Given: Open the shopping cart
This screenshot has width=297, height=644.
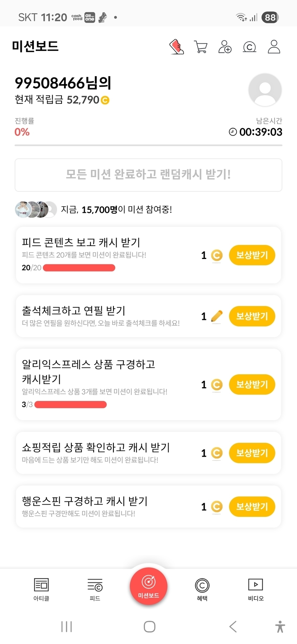Looking at the screenshot, I should coord(201,47).
